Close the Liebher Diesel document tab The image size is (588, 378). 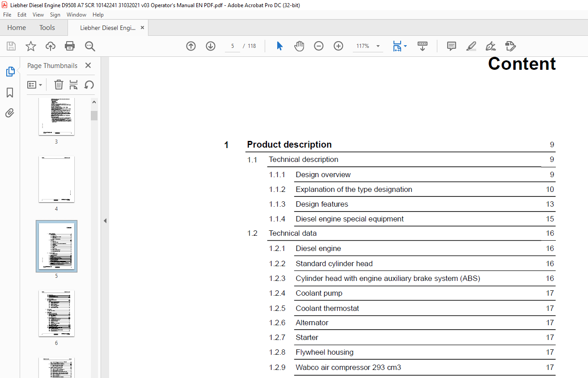143,28
